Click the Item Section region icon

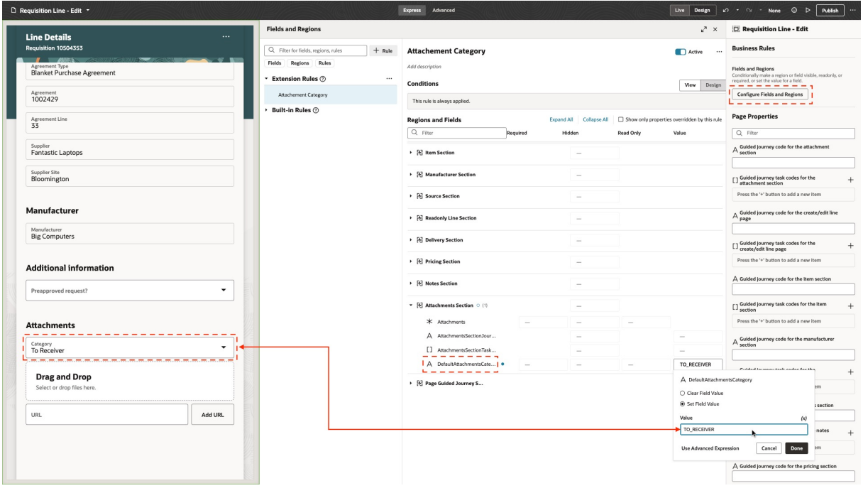click(419, 153)
